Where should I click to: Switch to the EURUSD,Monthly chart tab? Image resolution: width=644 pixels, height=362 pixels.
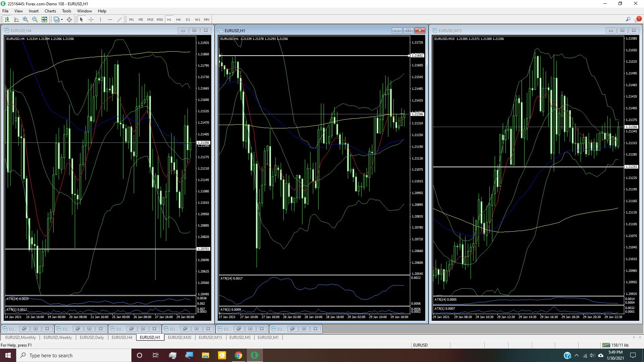point(20,338)
